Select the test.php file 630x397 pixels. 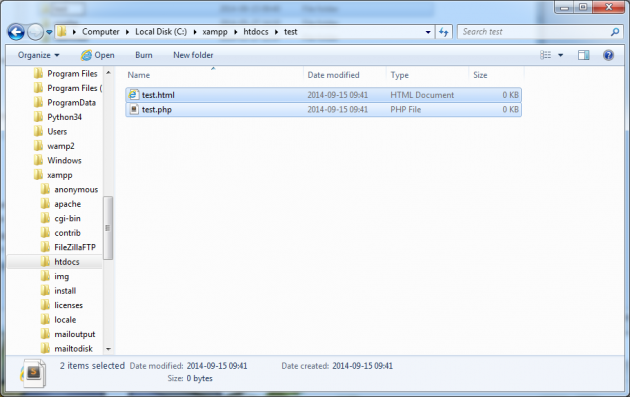pyautogui.click(x=323, y=110)
